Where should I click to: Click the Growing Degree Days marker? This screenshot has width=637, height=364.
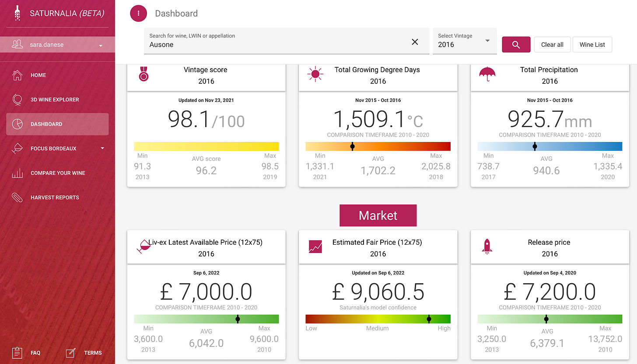click(x=352, y=147)
